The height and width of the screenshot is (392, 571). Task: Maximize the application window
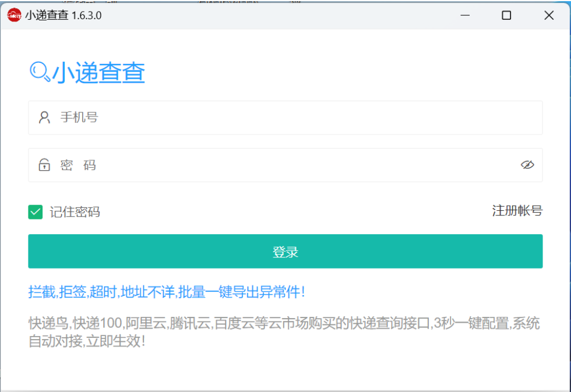point(506,15)
